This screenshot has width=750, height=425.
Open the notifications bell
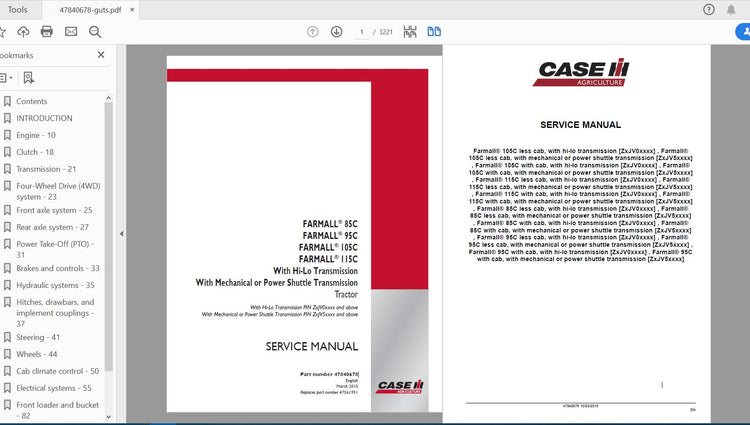(731, 10)
